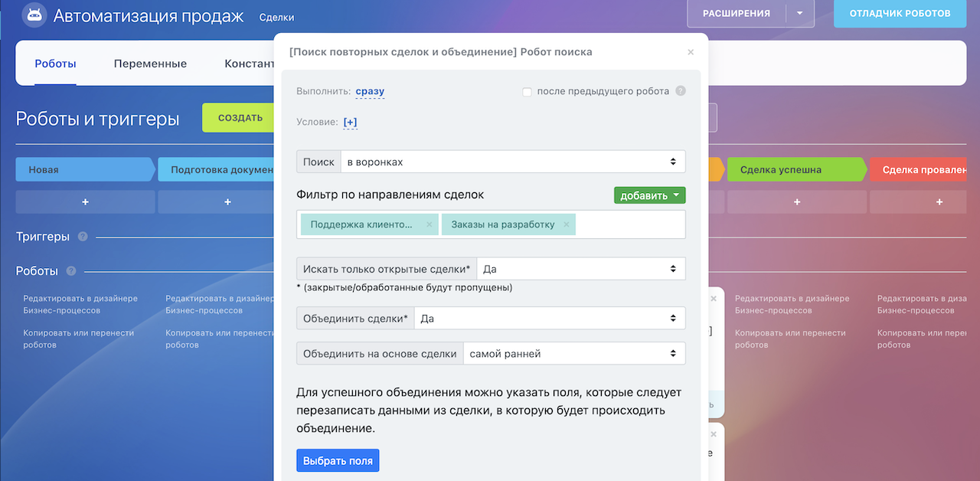Remove the 'Поддержка клиенто...' filter tag
This screenshot has width=980, height=481.
[429, 224]
